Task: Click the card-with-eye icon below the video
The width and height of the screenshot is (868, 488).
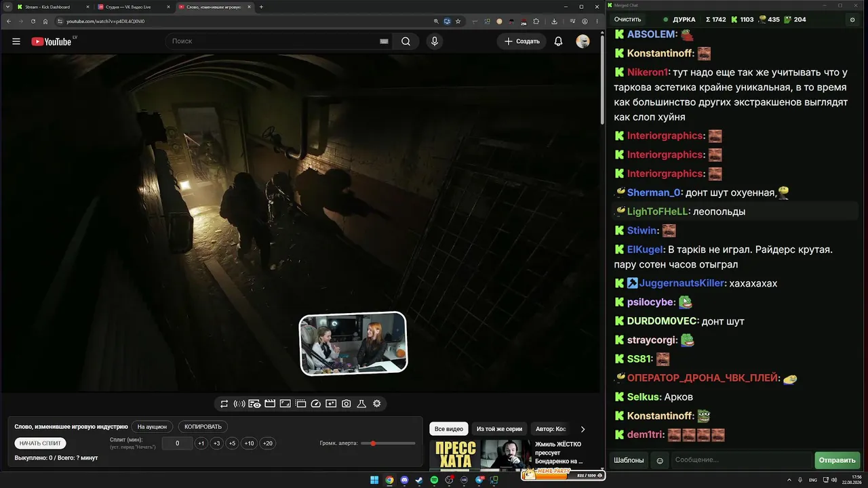Action: [x=254, y=404]
